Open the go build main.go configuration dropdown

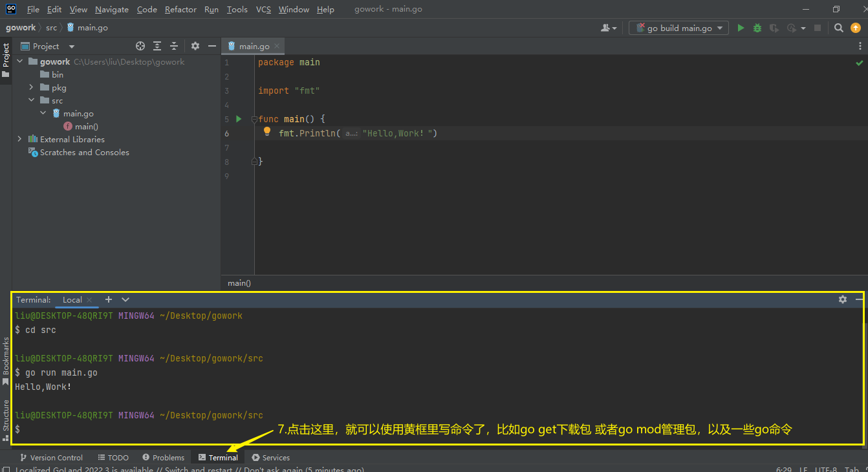[x=720, y=28]
